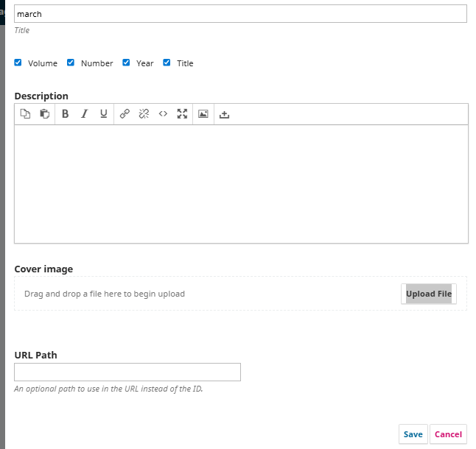Cancel the issue form
476x449 pixels.
pyautogui.click(x=448, y=434)
